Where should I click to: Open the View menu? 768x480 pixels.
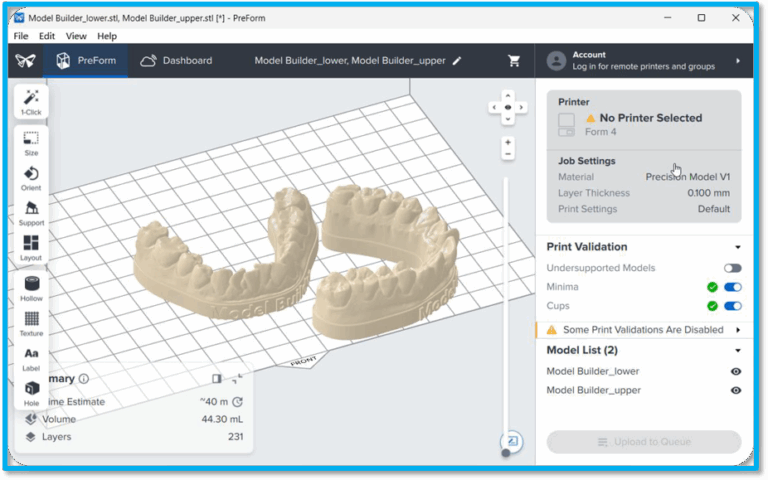point(76,36)
